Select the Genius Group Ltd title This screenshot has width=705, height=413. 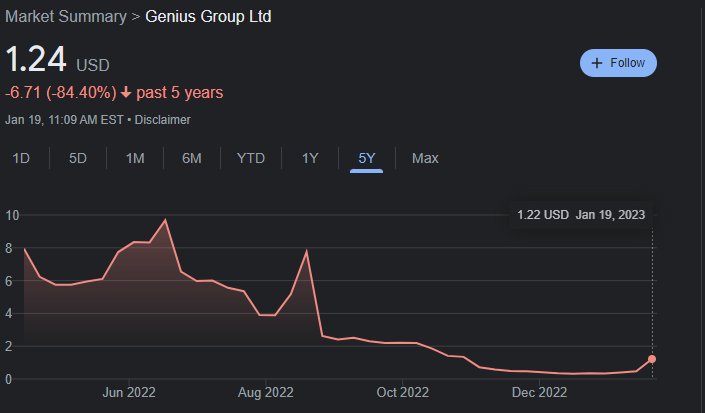point(208,17)
